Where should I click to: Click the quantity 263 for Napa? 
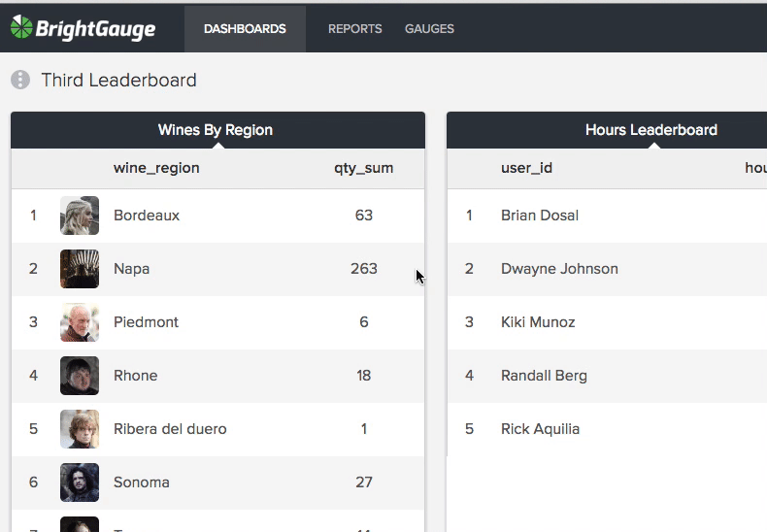364,269
